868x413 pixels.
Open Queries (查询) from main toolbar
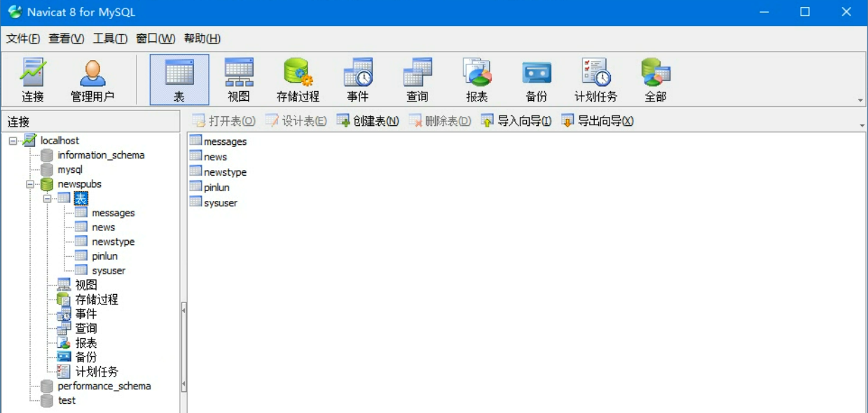[417, 80]
